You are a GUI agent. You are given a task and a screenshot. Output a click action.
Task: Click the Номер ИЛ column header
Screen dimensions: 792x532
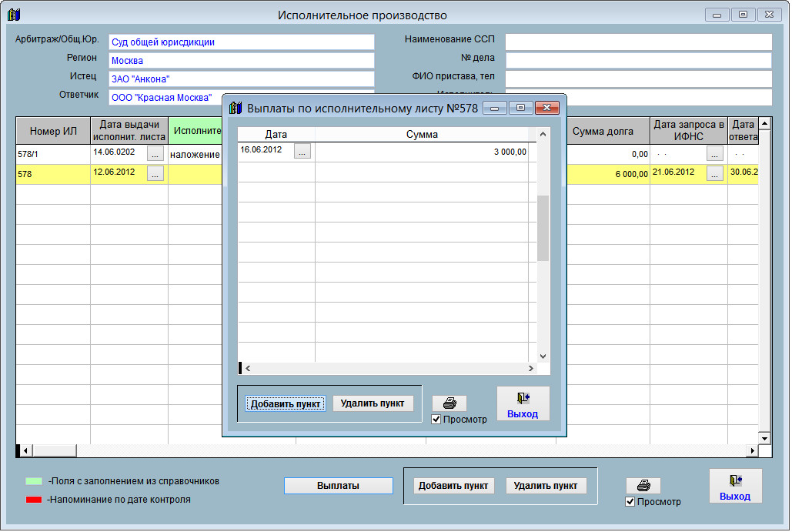pyautogui.click(x=53, y=131)
